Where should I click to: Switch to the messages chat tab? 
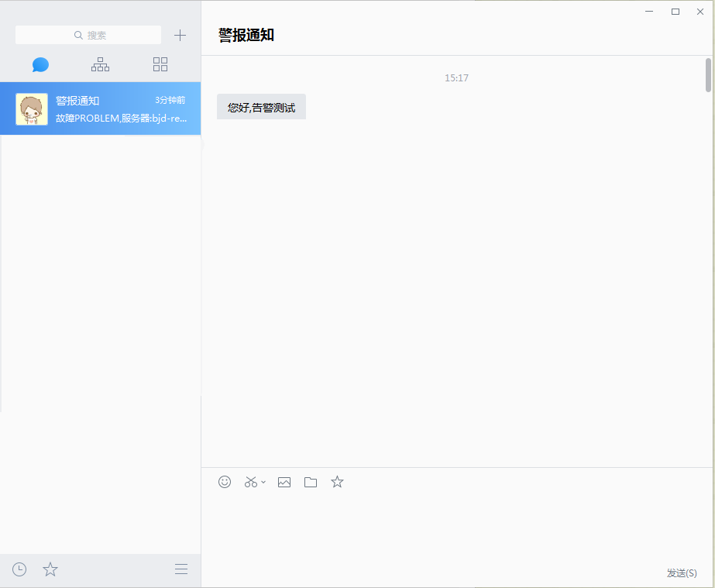[x=40, y=64]
